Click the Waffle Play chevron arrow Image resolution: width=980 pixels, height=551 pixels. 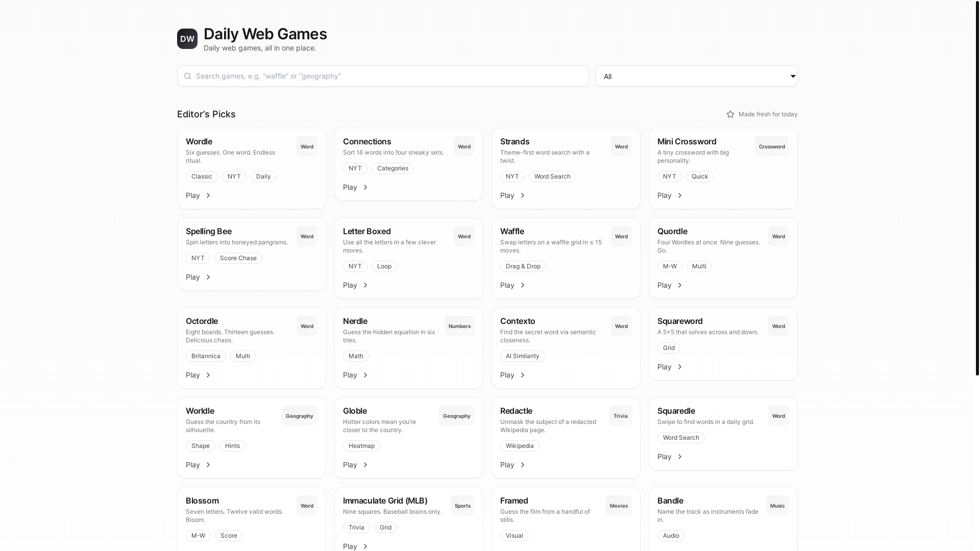(523, 285)
